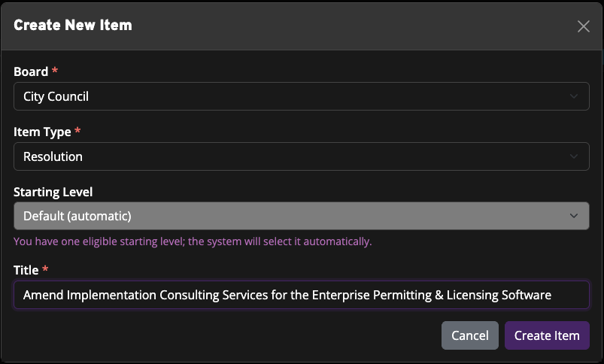Click the red asterisk beside Item Type
Screen dimensions: 604x364
[78, 132]
